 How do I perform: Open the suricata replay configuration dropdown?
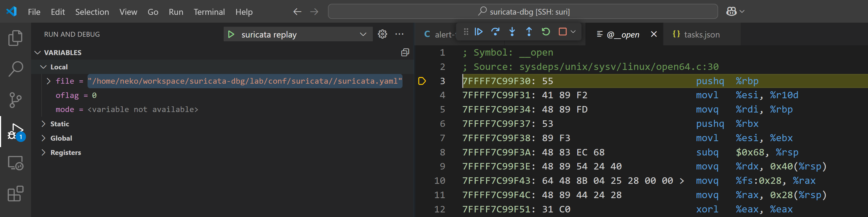[x=363, y=34]
